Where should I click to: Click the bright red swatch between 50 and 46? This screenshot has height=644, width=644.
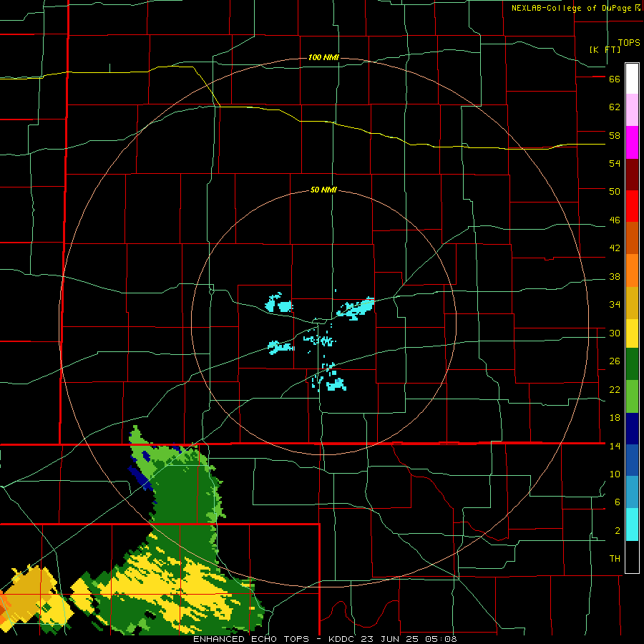click(x=632, y=206)
